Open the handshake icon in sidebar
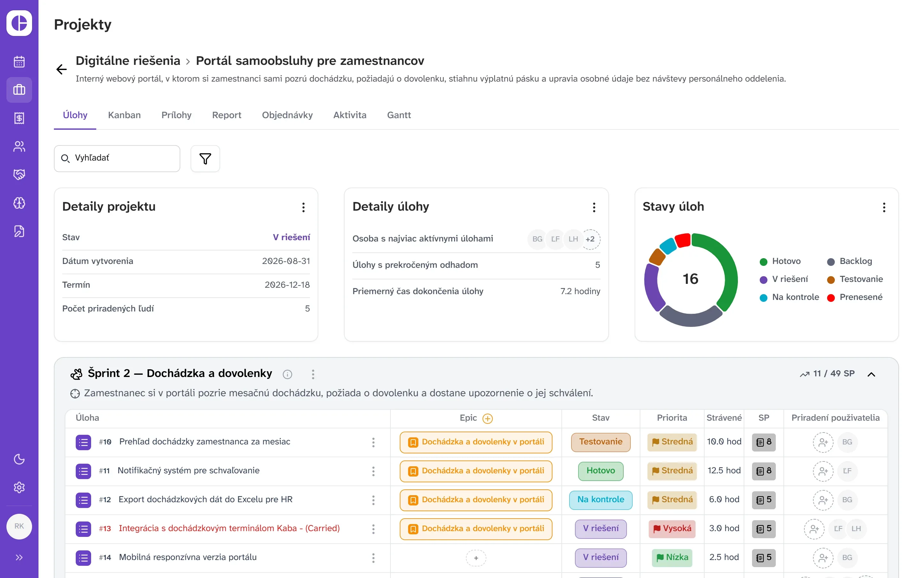This screenshot has width=924, height=578. point(19,175)
